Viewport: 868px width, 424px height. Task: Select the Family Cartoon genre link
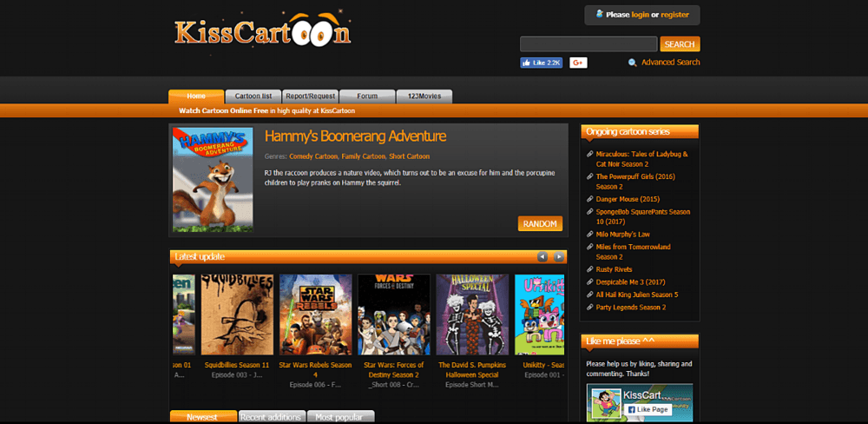coord(363,157)
